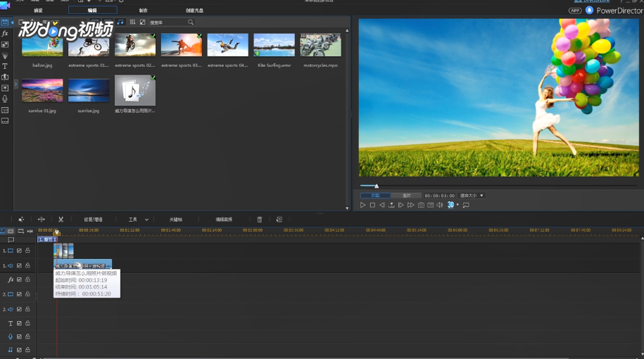644x359 pixels.
Task: Open preview size 适合大小 dropdown
Action: click(472, 196)
